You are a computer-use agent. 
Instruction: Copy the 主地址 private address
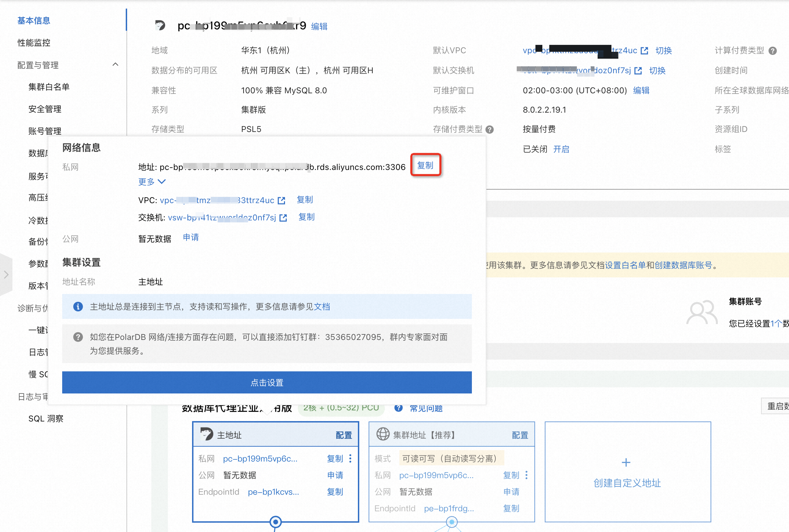335,459
